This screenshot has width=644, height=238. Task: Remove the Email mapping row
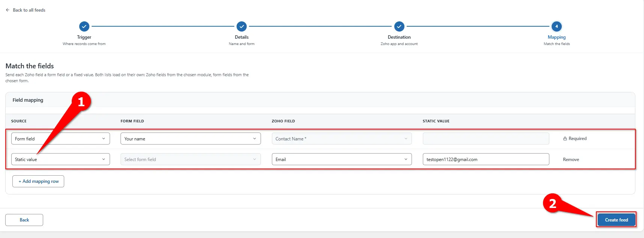[571, 160]
